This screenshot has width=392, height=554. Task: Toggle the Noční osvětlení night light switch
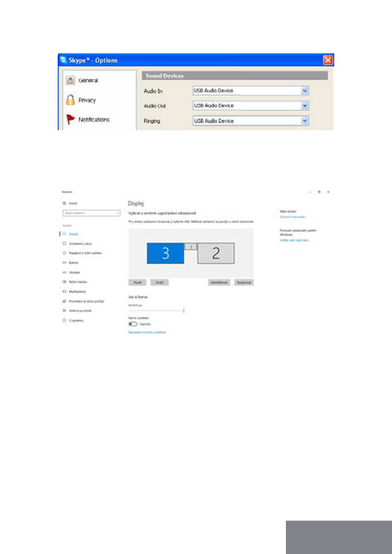pyautogui.click(x=133, y=324)
